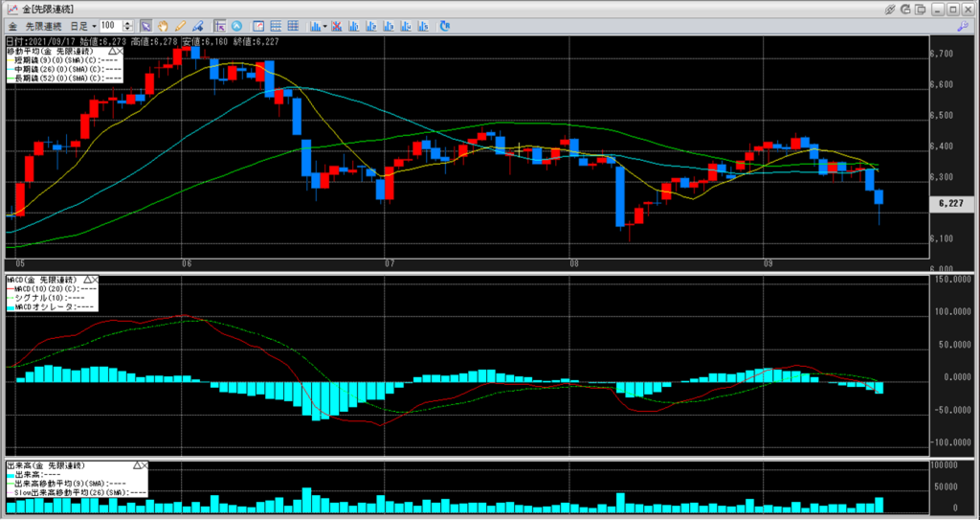Select the arrow pointer tool

145,26
